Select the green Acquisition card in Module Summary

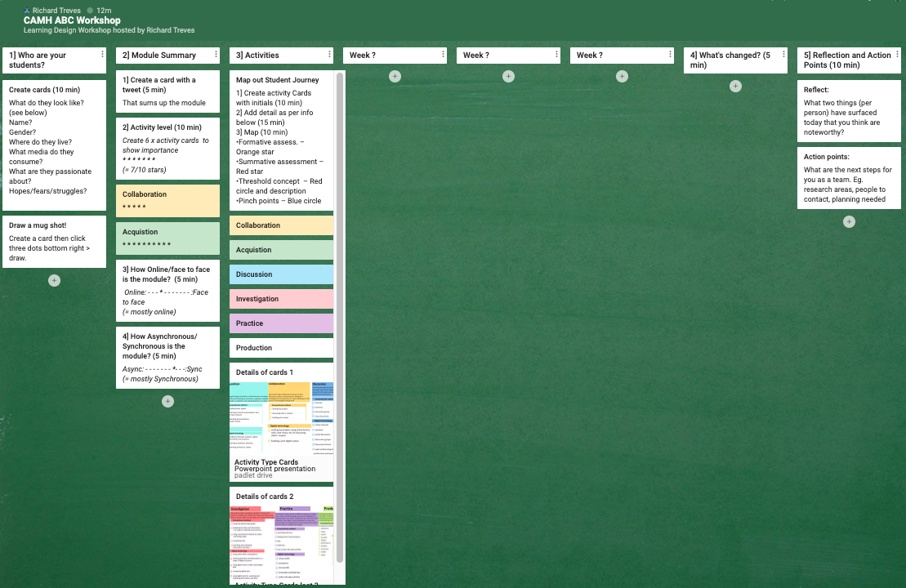coord(167,238)
